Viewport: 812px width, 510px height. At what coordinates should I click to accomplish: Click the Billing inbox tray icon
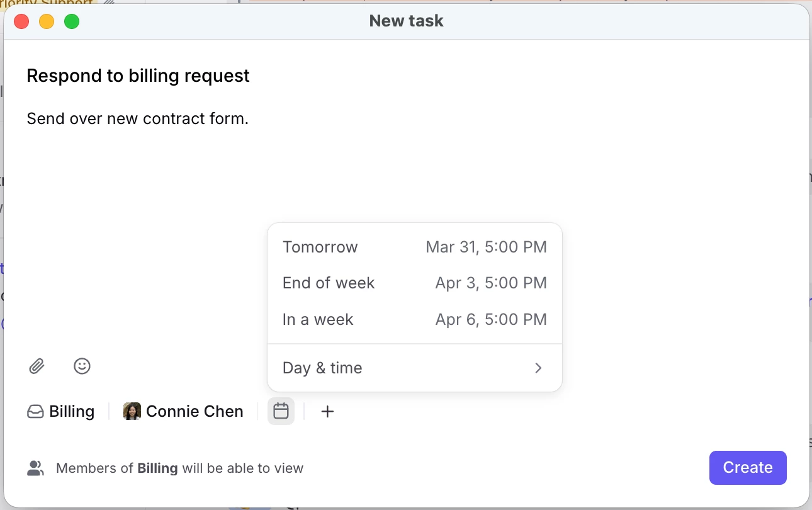[35, 412]
